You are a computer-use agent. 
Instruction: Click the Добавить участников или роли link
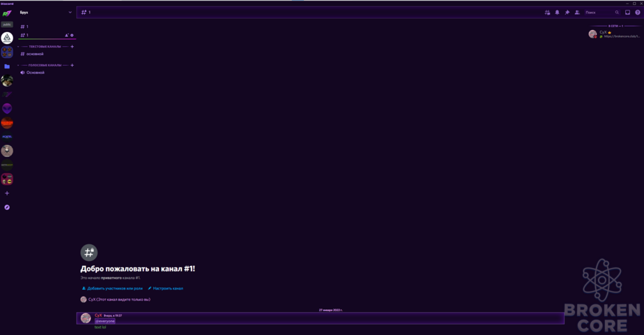(112, 288)
